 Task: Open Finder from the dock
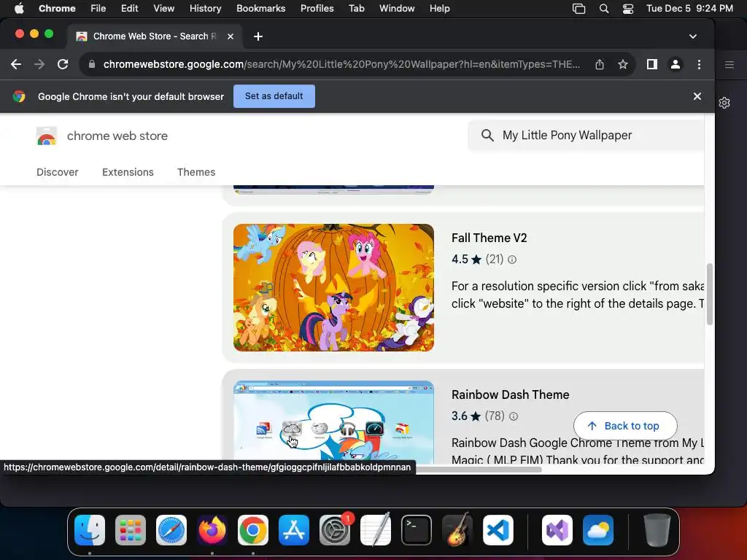pyautogui.click(x=90, y=530)
